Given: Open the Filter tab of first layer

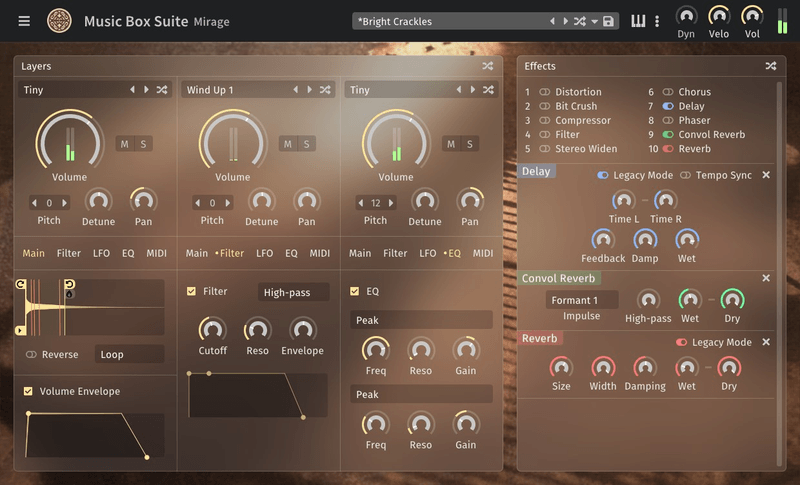Looking at the screenshot, I should click(69, 253).
